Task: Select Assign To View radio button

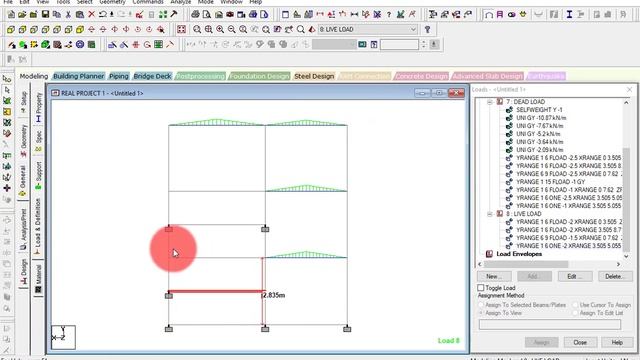Action: [480, 313]
